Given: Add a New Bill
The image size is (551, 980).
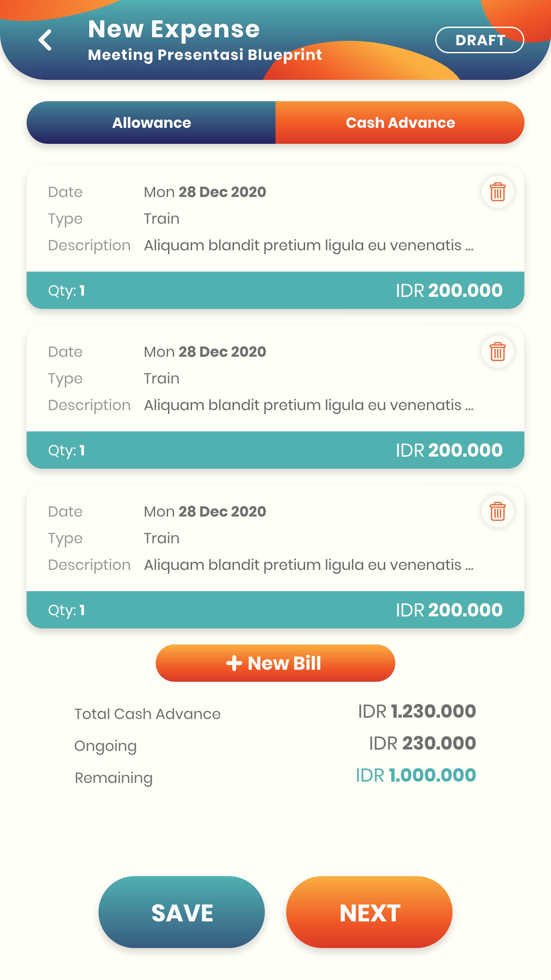Looking at the screenshot, I should pos(275,663).
